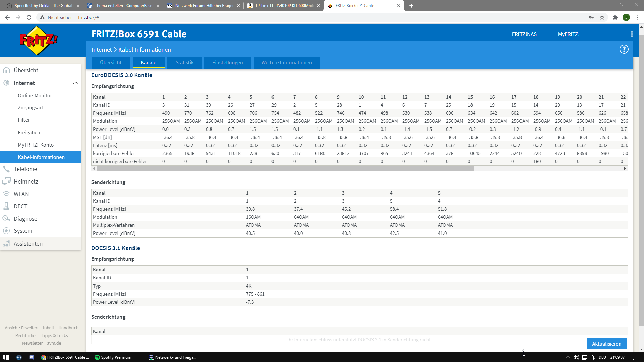The image size is (644, 362).
Task: Select Kabel-Informationen in sidebar
Action: click(x=40, y=157)
